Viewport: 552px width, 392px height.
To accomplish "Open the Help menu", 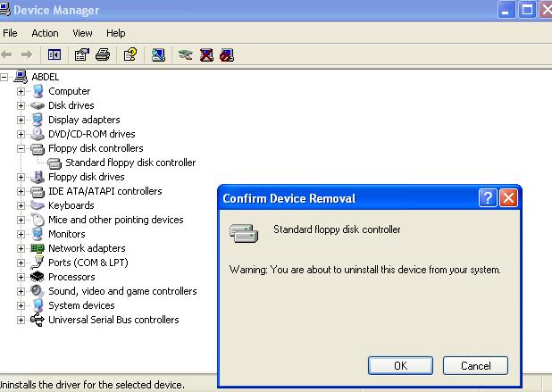I will [116, 33].
